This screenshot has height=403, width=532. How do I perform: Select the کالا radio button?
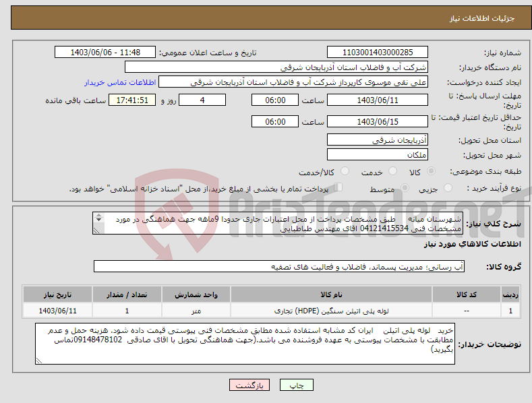432,171
